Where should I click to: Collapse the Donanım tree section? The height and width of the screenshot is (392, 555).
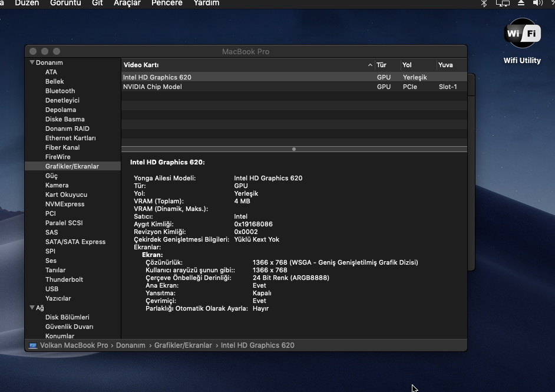coord(32,62)
